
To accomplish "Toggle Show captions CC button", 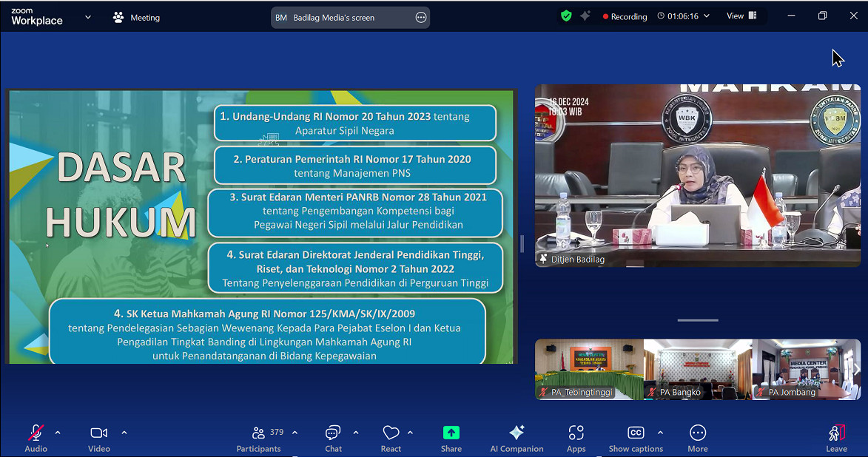I will click(x=636, y=433).
